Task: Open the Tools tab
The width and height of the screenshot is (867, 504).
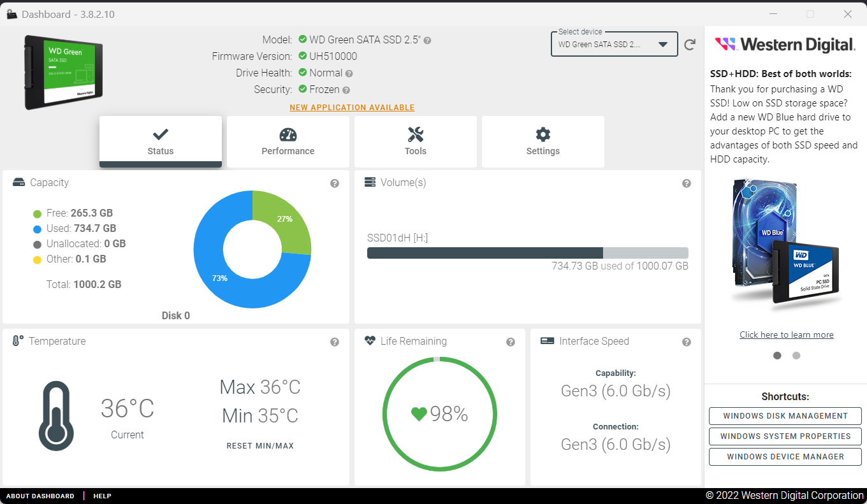Action: pyautogui.click(x=416, y=141)
